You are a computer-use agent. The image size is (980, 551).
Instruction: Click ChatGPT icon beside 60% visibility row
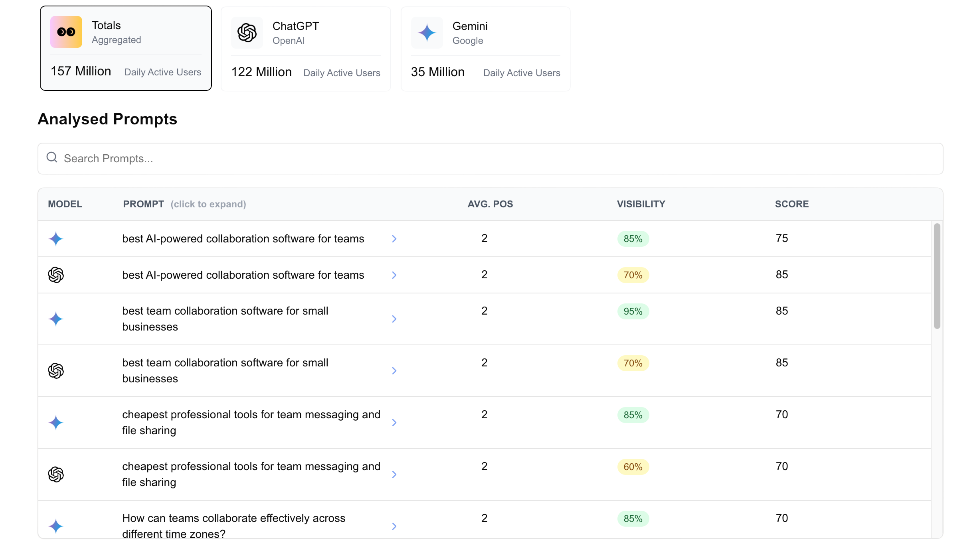point(56,474)
